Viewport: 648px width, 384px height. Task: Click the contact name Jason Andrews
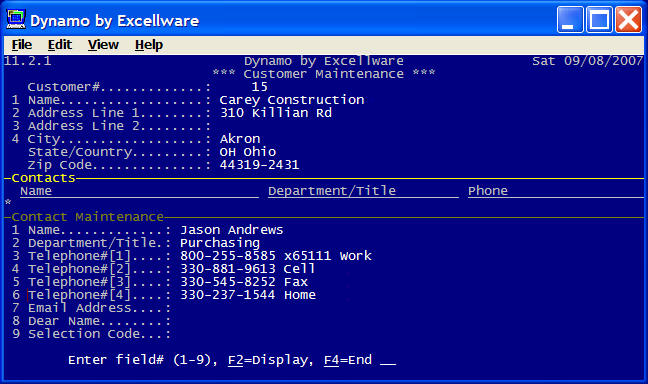(232, 230)
